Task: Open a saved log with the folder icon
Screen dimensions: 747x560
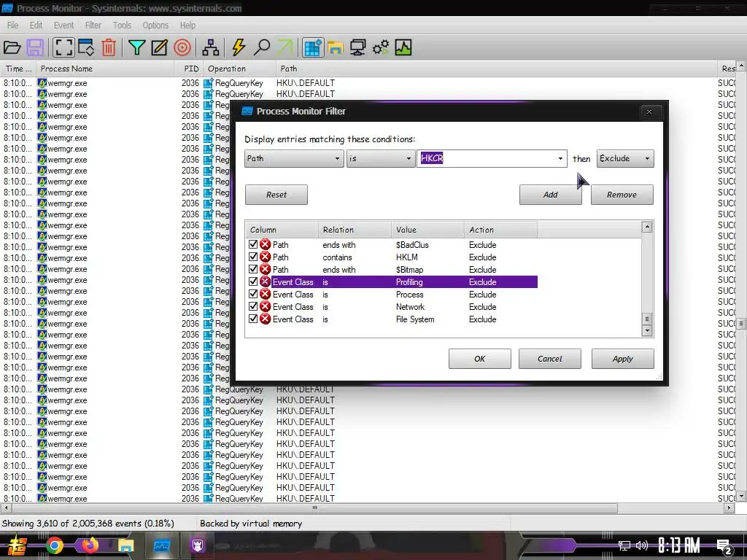Action: tap(12, 47)
